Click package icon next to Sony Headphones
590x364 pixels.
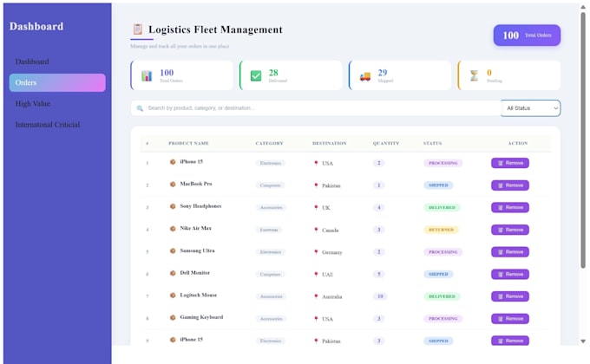point(173,206)
